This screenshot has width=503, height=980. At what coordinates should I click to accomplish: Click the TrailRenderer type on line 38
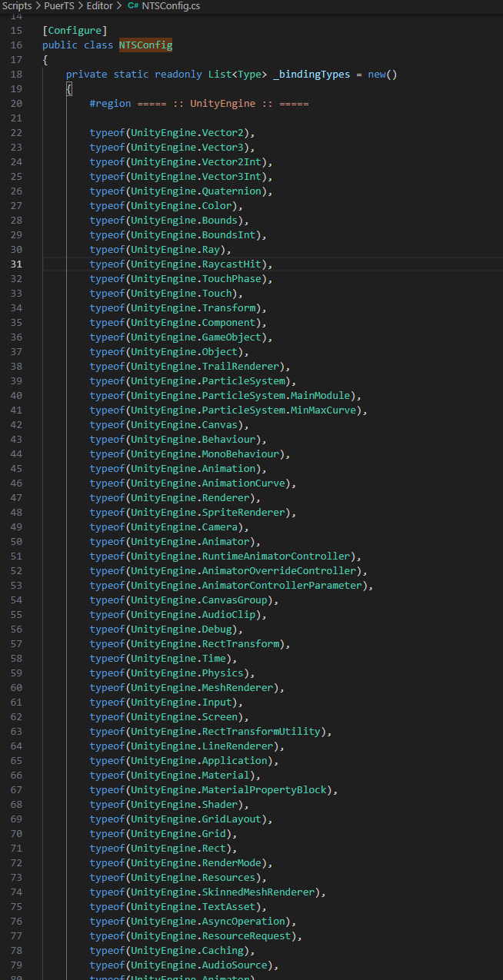click(x=240, y=367)
